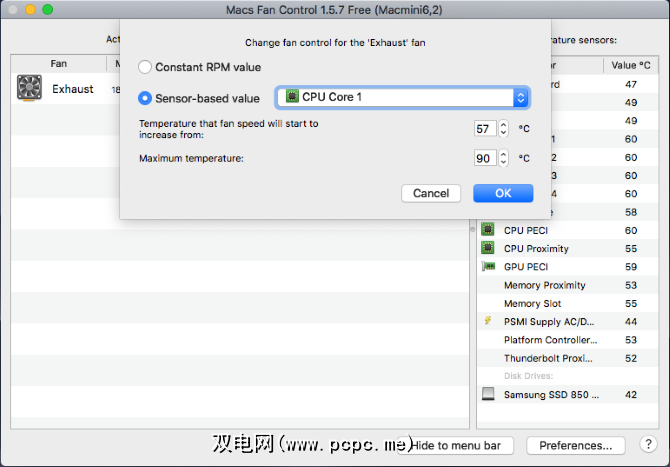Click the Samsung SSD 850 drive icon
The height and width of the screenshot is (467, 670).
(488, 394)
